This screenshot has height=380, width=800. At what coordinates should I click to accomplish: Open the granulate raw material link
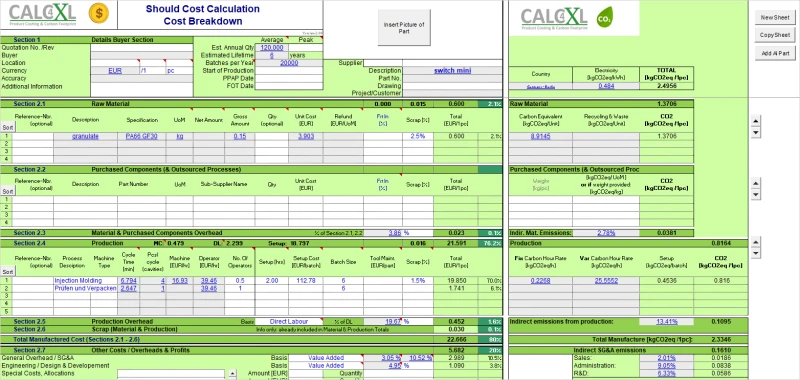click(85, 136)
